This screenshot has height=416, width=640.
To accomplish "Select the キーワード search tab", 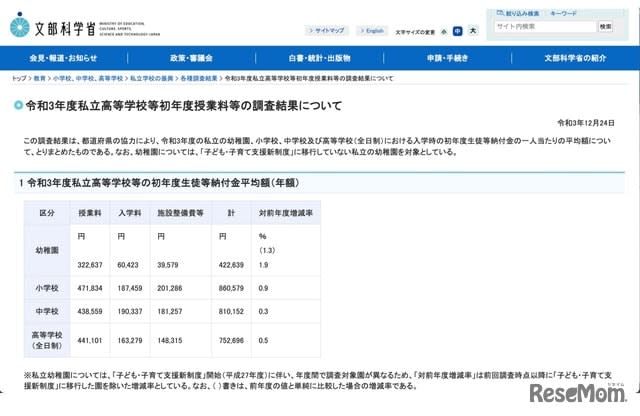I will tap(563, 13).
